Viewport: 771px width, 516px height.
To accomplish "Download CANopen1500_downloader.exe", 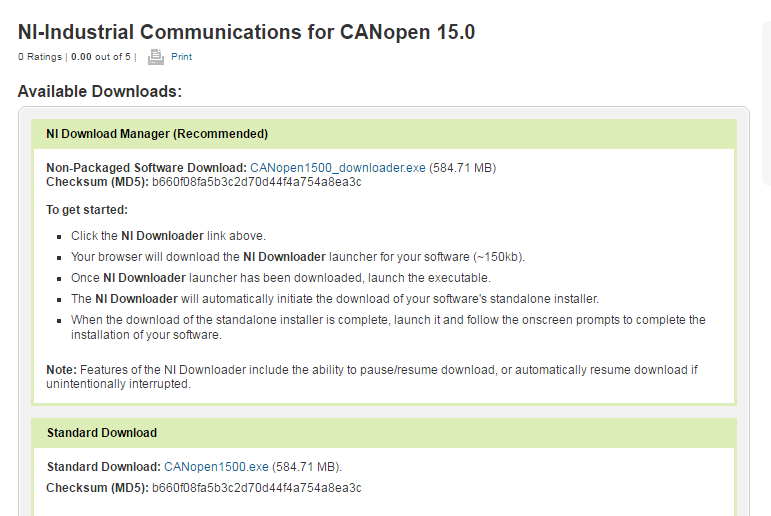I will [x=337, y=167].
